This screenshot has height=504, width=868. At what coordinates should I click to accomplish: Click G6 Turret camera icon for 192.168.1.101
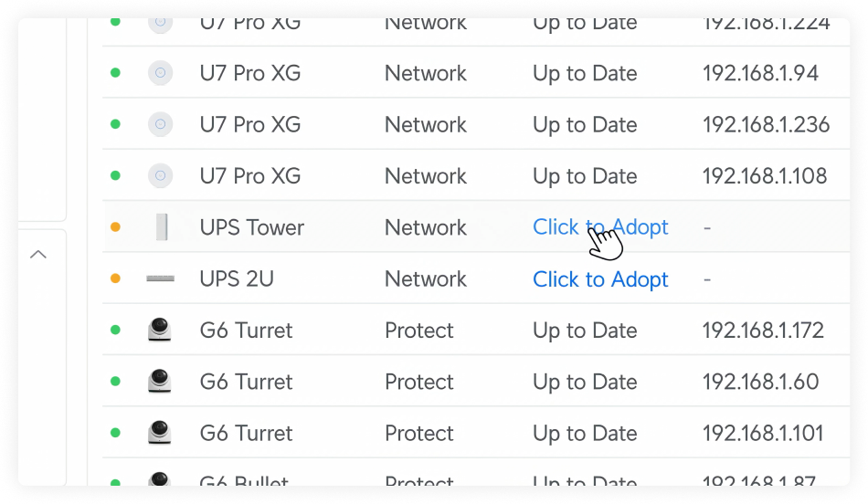coord(160,433)
